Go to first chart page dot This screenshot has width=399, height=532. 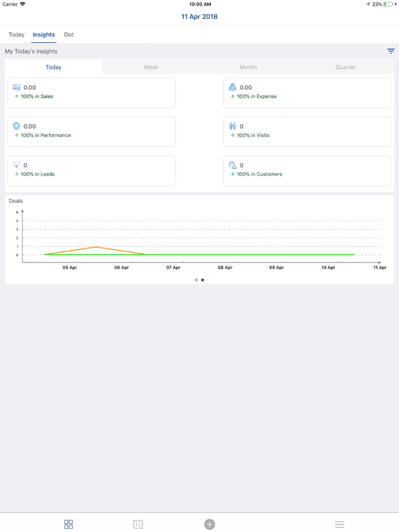click(196, 280)
